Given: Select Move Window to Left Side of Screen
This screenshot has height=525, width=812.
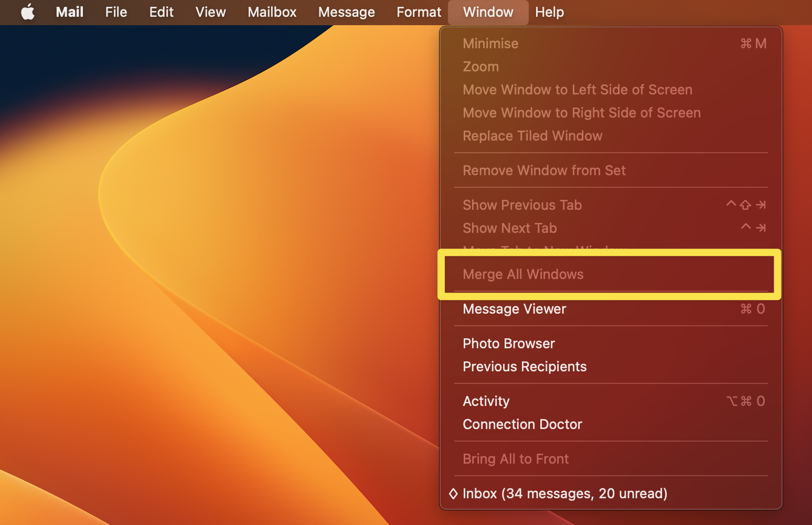Looking at the screenshot, I should [577, 90].
